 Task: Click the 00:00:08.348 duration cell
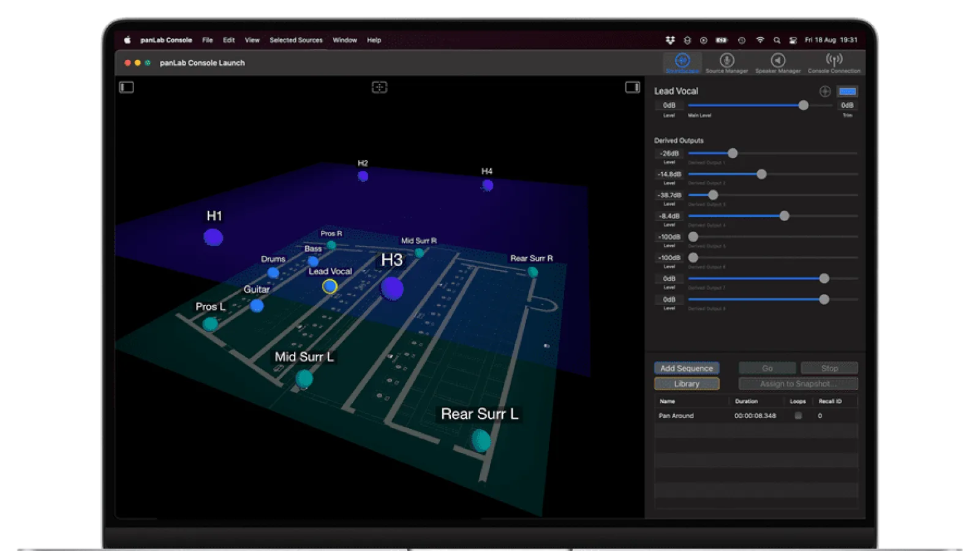click(755, 416)
